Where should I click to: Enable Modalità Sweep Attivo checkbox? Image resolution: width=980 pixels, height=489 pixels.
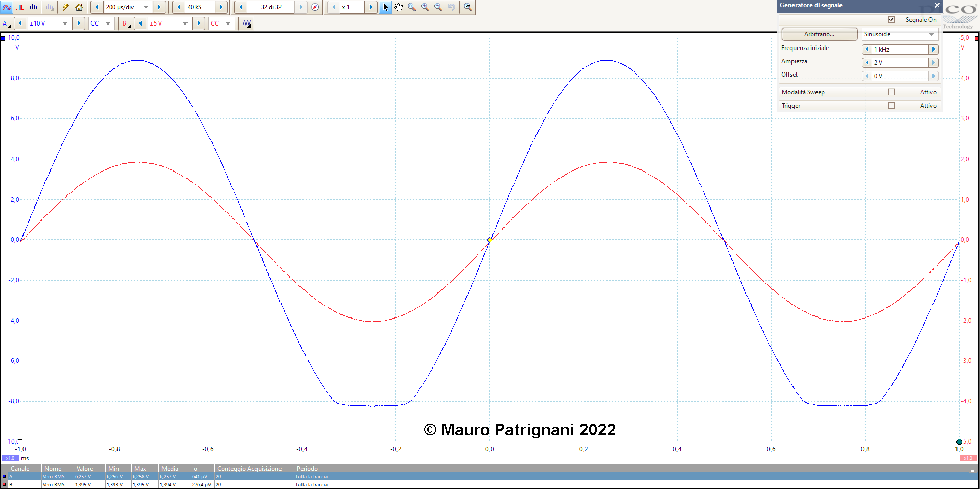click(891, 92)
